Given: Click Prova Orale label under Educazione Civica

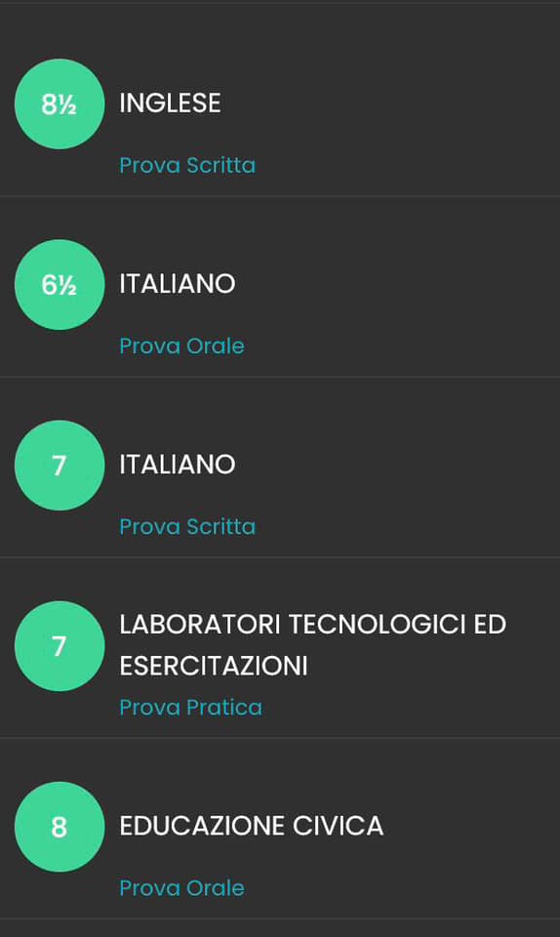Looking at the screenshot, I should coord(182,888).
